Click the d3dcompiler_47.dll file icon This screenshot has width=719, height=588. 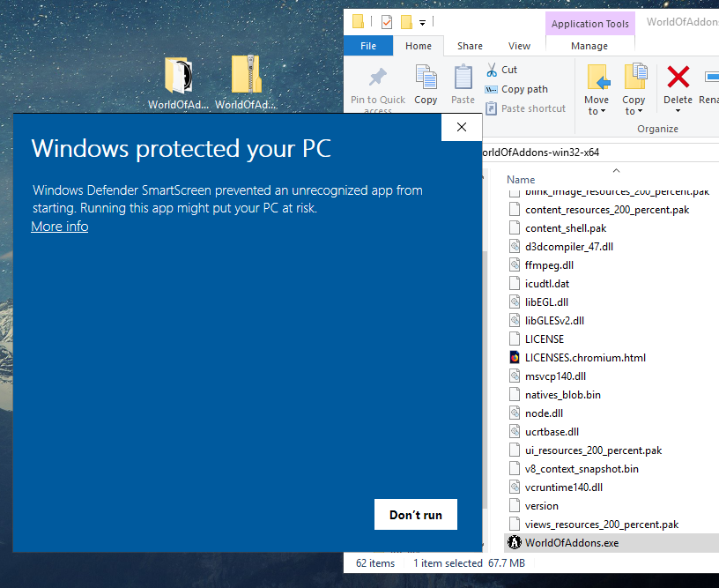(515, 247)
